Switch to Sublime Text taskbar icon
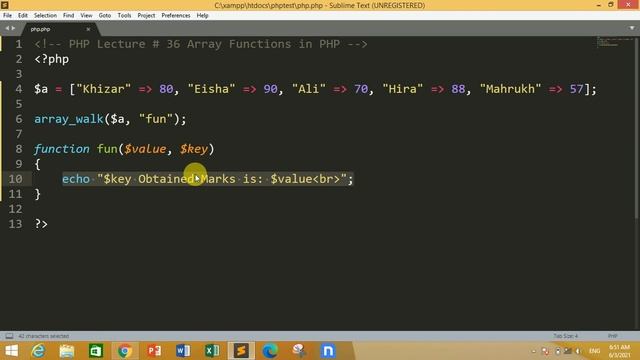640x360 pixels. (x=241, y=351)
